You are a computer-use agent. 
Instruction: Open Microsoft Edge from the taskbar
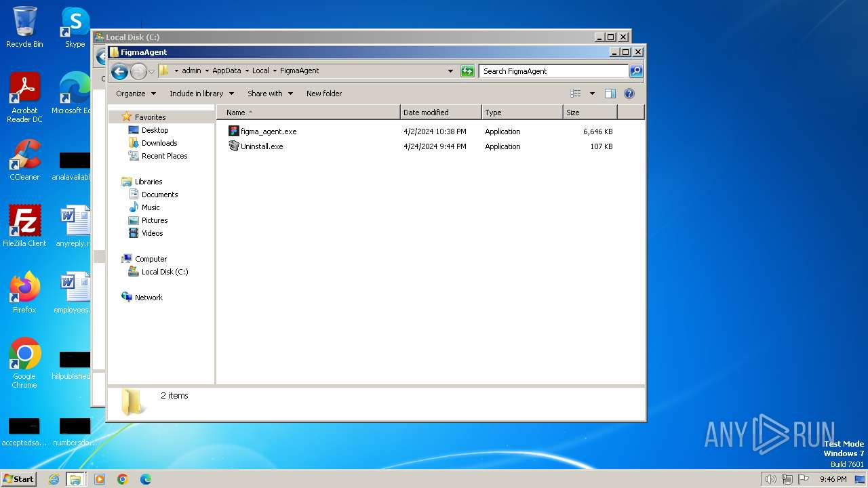pos(146,479)
